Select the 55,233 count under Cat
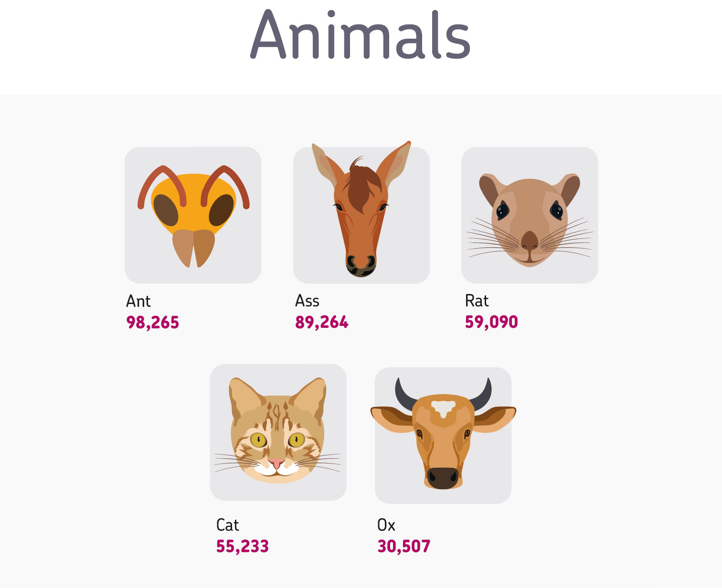This screenshot has height=588, width=722. (x=243, y=546)
